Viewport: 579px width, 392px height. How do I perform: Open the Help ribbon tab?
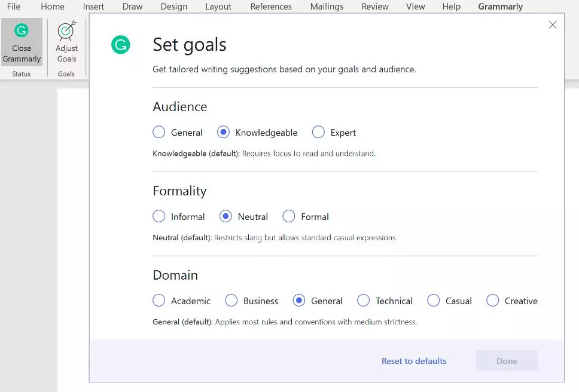(451, 7)
